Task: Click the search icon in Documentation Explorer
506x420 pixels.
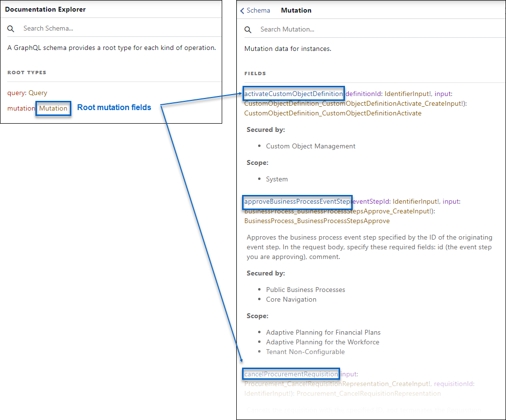Action: click(x=11, y=29)
